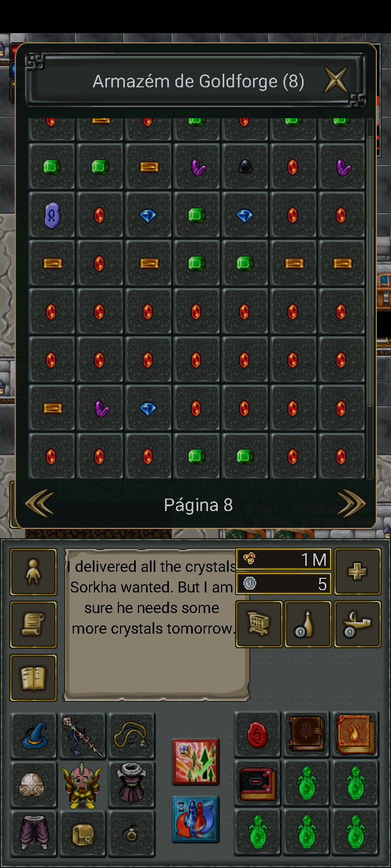Activate the red and blue potions skill
Viewport: 391px width, 868px height.
(x=195, y=819)
